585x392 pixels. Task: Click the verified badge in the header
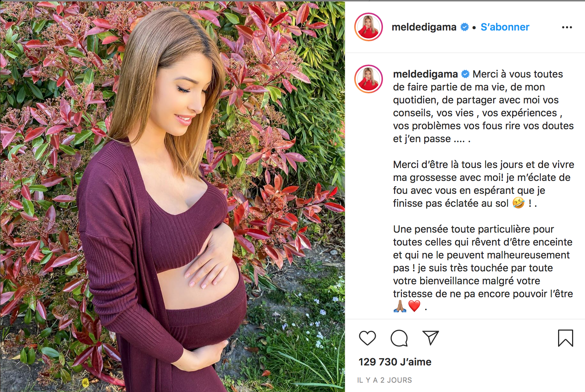465,27
